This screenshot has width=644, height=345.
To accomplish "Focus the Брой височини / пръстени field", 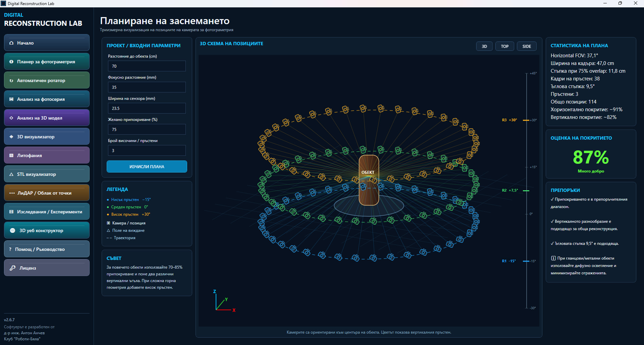I will pos(147,150).
